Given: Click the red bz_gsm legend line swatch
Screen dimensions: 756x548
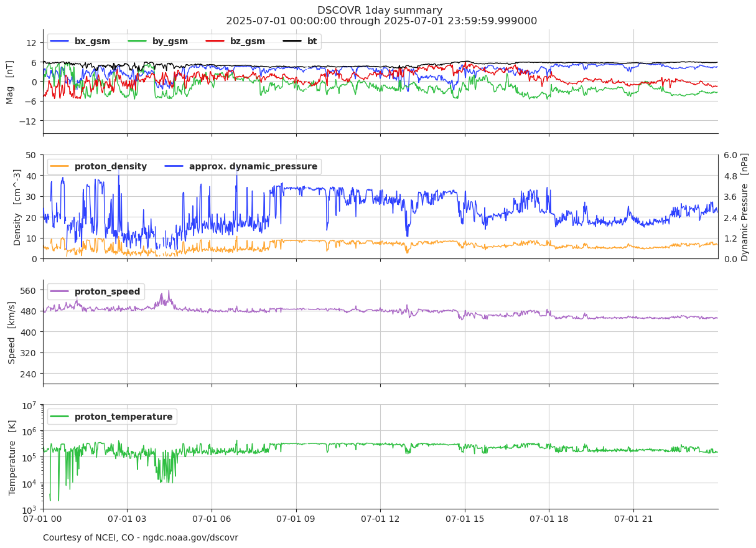Looking at the screenshot, I should tap(214, 42).
